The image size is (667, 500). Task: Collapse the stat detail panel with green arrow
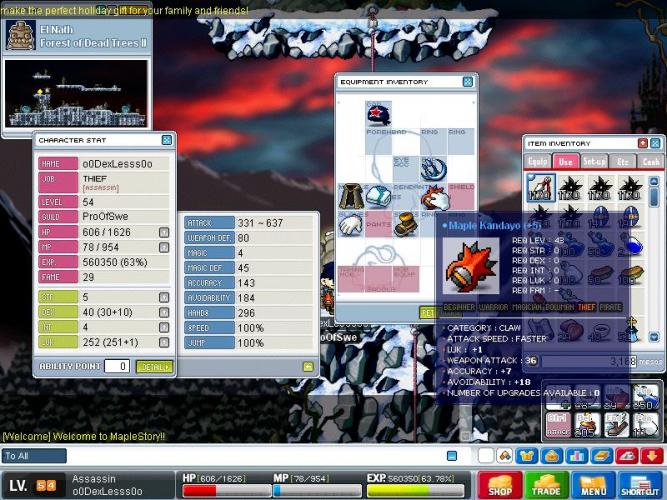[x=308, y=366]
